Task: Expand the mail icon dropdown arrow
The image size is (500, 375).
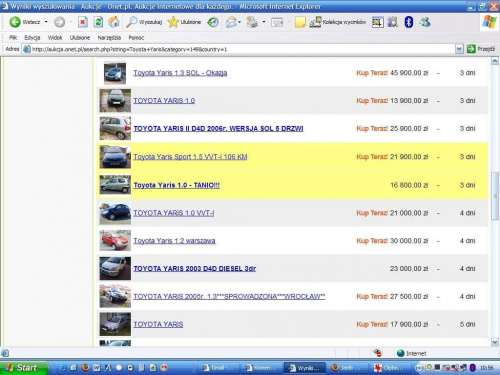Action: (x=239, y=22)
